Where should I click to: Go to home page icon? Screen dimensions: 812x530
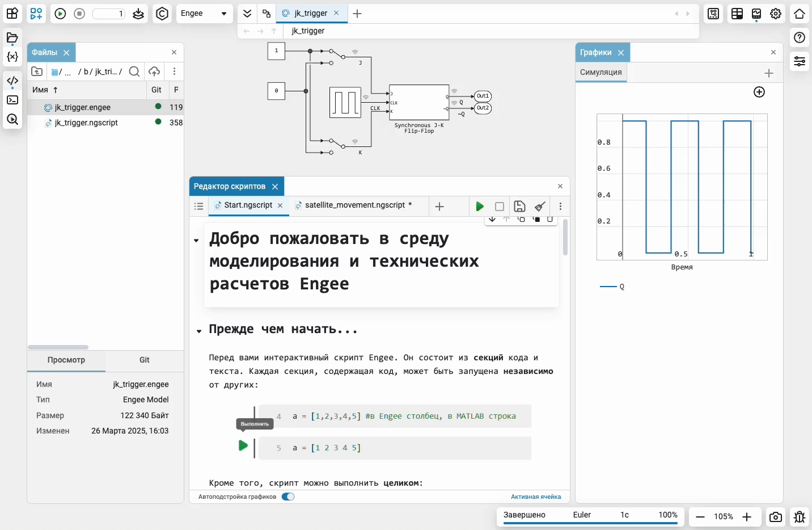(800, 14)
